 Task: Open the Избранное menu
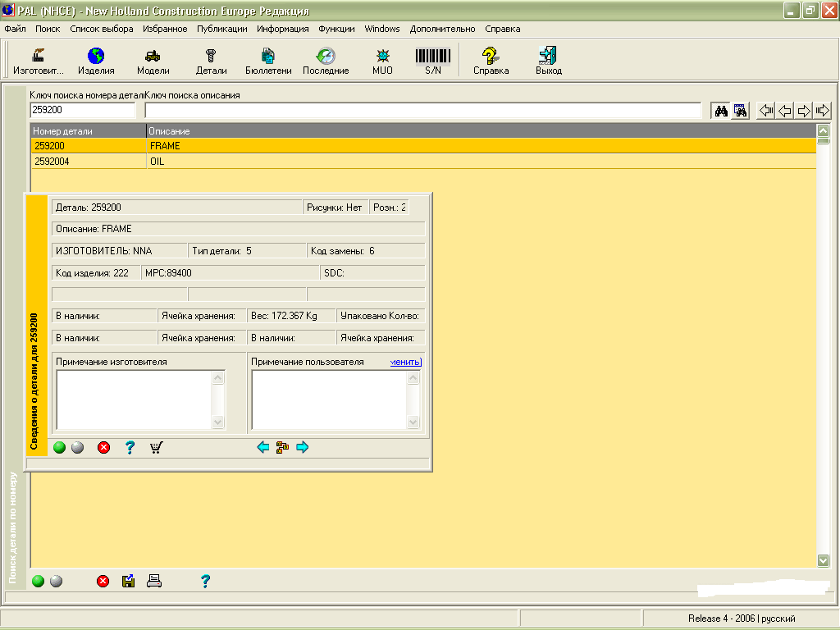[165, 29]
